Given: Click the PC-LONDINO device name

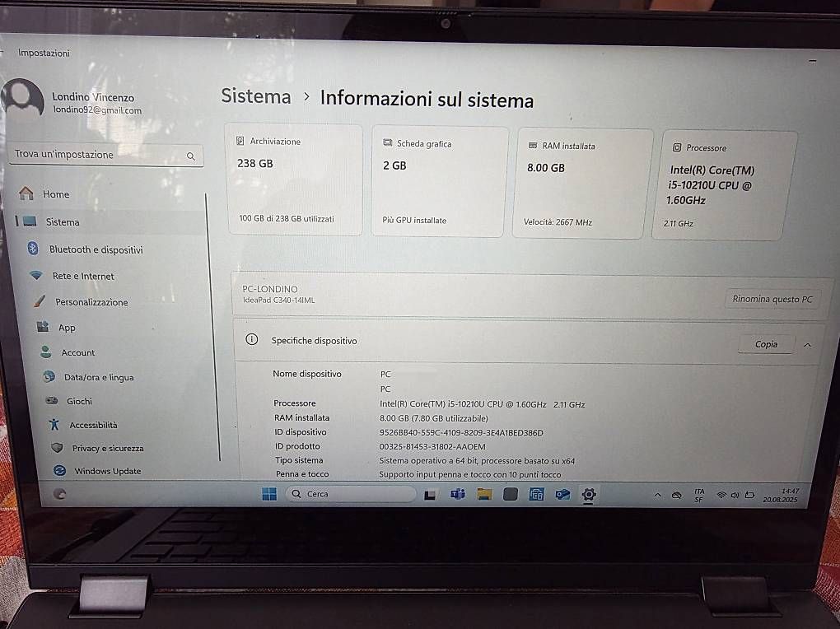Looking at the screenshot, I should click(x=270, y=289).
